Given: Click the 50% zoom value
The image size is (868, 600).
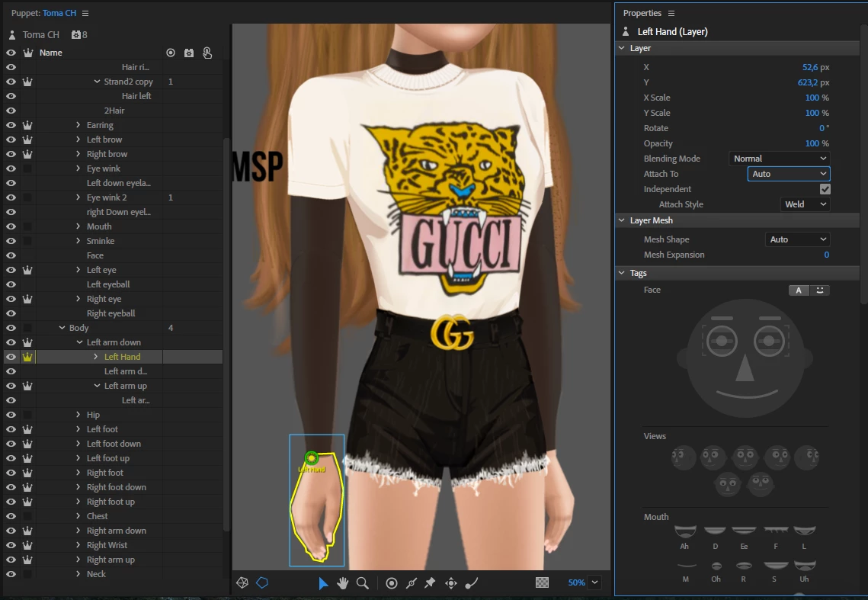Looking at the screenshot, I should pyautogui.click(x=576, y=582).
